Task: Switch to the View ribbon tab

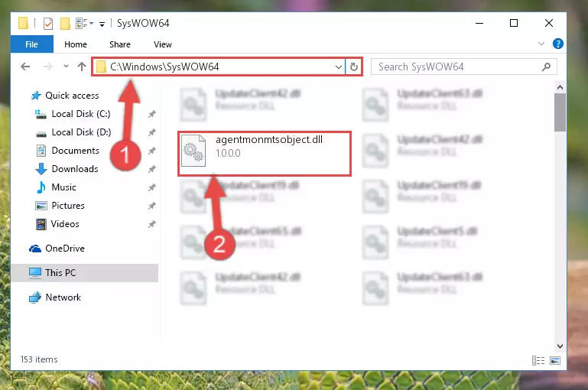Action: click(x=163, y=44)
